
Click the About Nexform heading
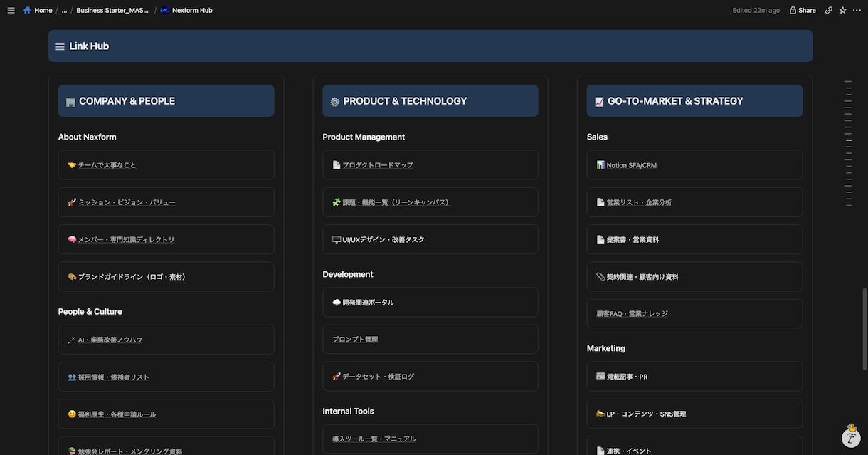click(87, 137)
